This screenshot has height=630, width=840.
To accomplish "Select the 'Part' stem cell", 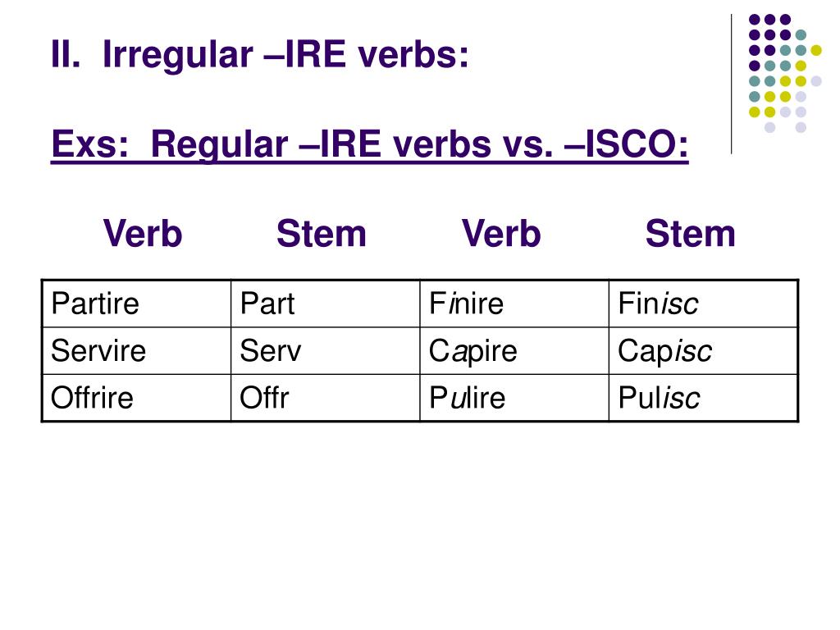I will pyautogui.click(x=325, y=304).
